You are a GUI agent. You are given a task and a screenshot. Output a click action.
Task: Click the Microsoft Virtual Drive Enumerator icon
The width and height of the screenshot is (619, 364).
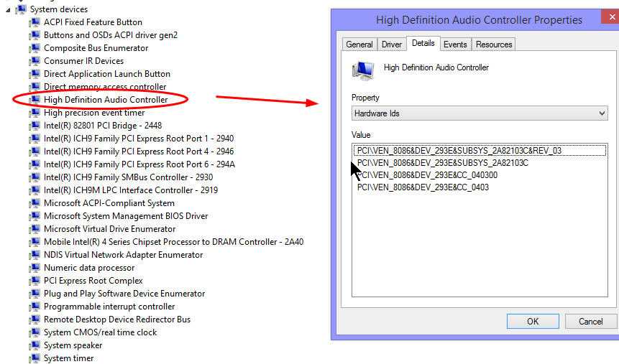click(x=35, y=229)
